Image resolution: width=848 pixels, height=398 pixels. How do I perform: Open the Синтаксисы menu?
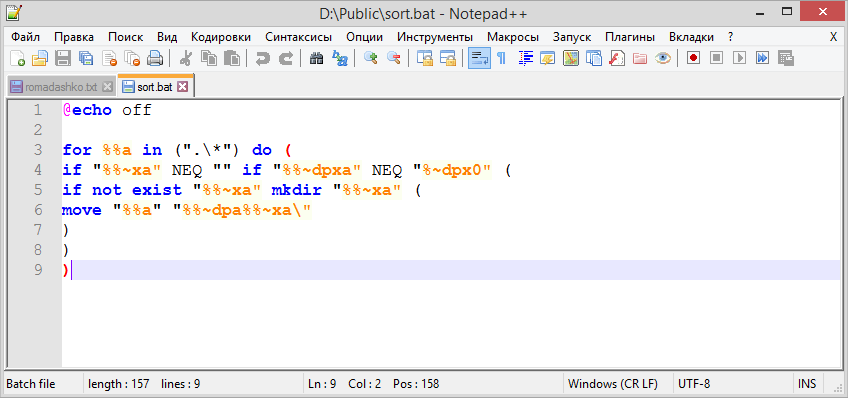click(x=299, y=37)
